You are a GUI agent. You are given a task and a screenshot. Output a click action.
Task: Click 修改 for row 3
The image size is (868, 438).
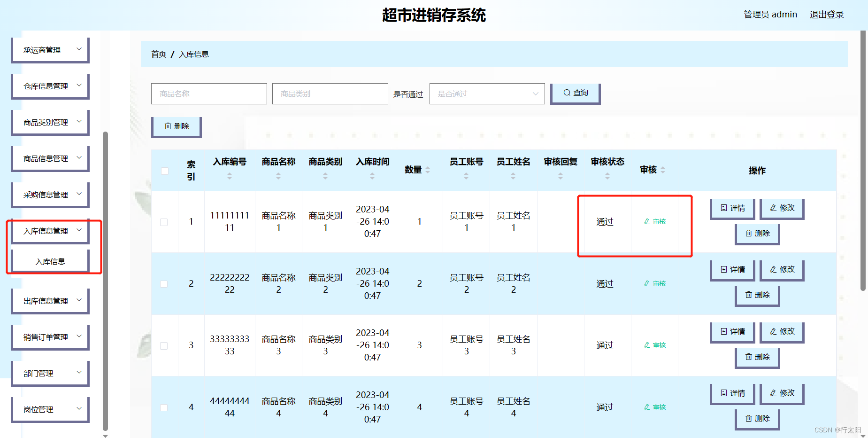click(x=782, y=332)
